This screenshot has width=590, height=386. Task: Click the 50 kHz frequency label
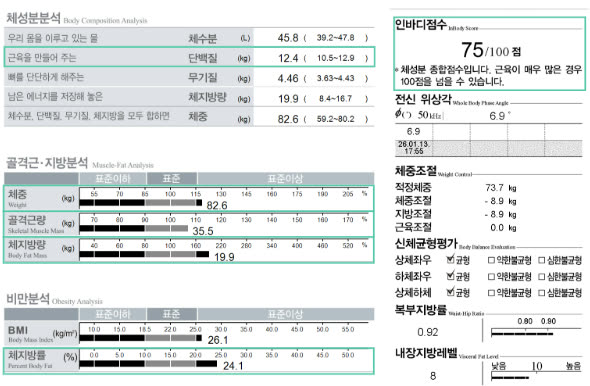(430, 115)
